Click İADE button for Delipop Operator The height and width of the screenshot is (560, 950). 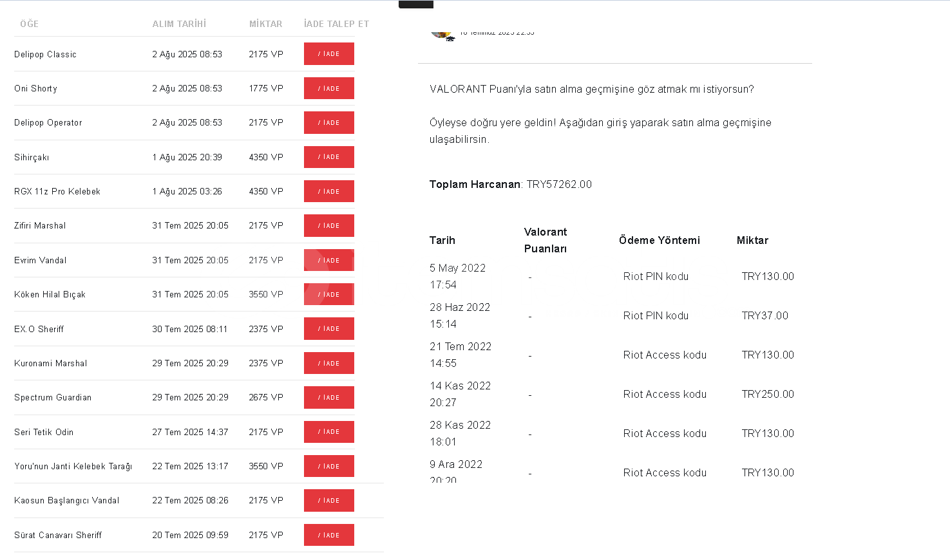[329, 122]
